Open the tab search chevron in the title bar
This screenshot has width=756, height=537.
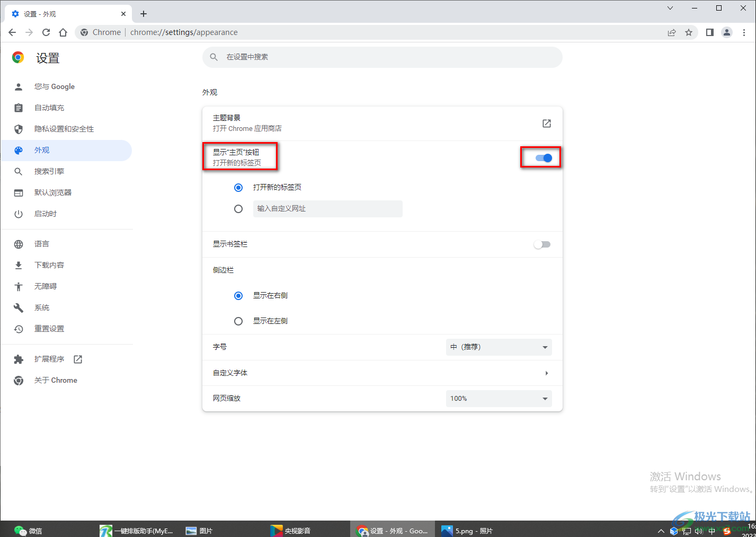(670, 8)
